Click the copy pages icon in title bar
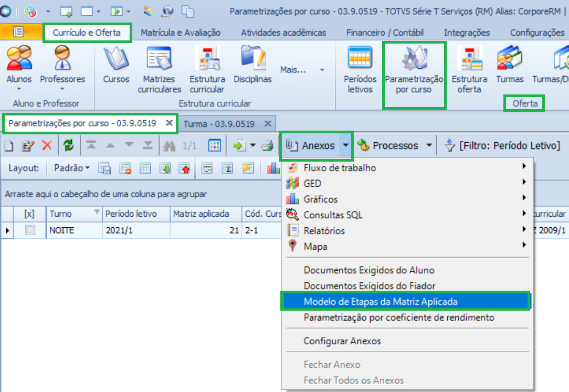Screen dimensions: 569x392 point(187,11)
